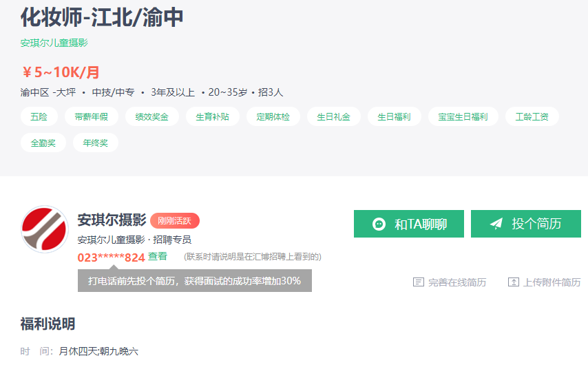Click the location text 渝中区 -大坪
Viewport: 588px width, 367px height.
point(48,92)
